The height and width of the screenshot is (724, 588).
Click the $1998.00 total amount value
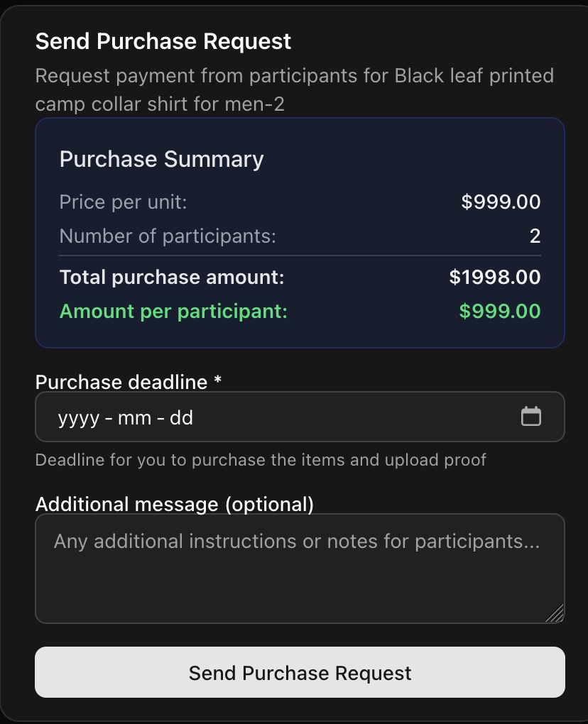495,277
